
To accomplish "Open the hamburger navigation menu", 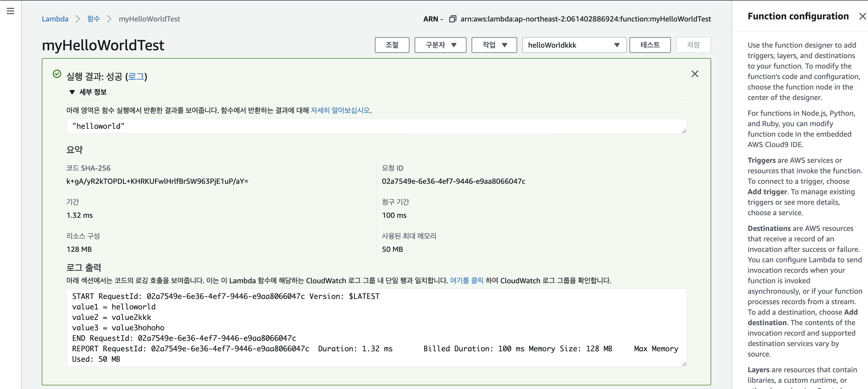I will click(10, 11).
